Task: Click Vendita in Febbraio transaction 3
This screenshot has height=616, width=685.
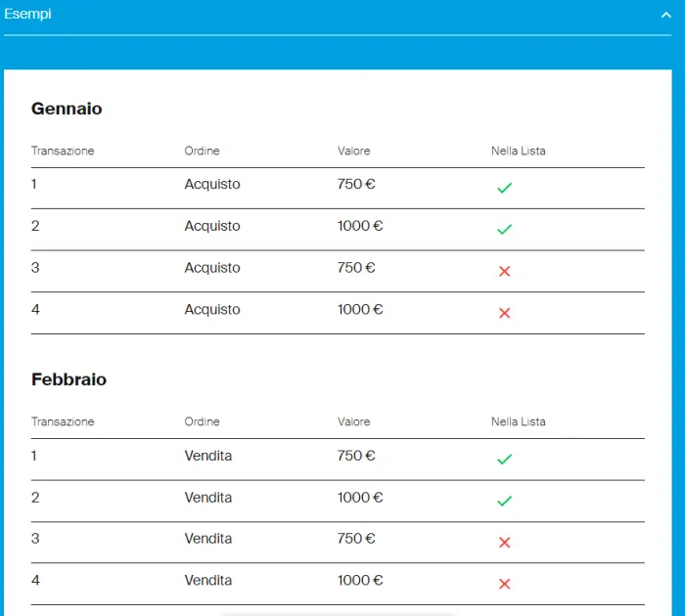Action: (207, 539)
